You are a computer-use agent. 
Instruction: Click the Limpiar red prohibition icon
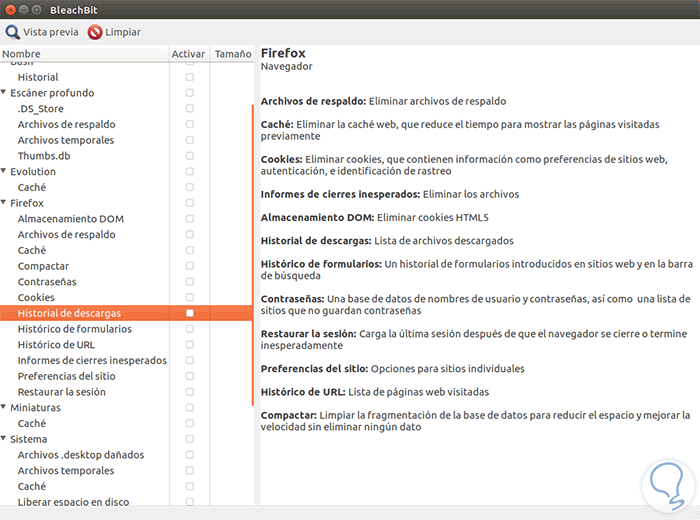[95, 32]
